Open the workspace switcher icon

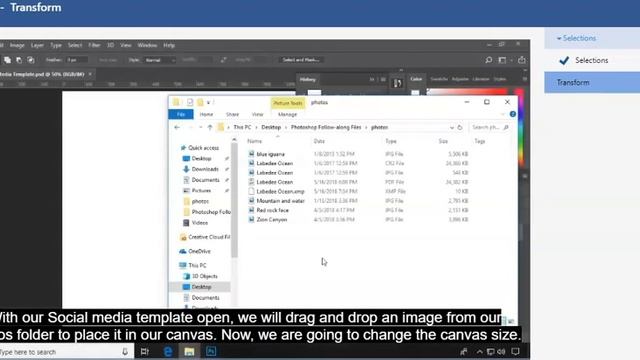(502, 60)
